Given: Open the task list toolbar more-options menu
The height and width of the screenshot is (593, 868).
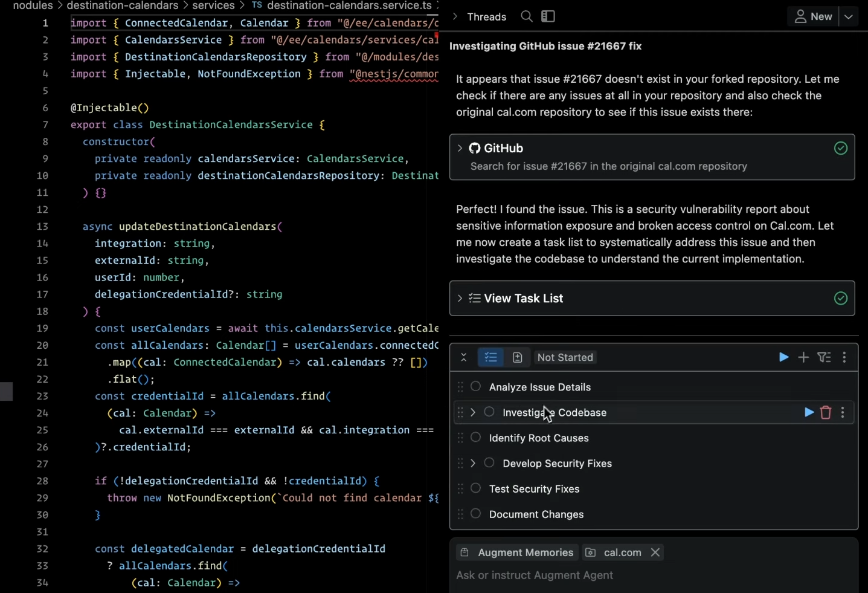Looking at the screenshot, I should [x=844, y=357].
